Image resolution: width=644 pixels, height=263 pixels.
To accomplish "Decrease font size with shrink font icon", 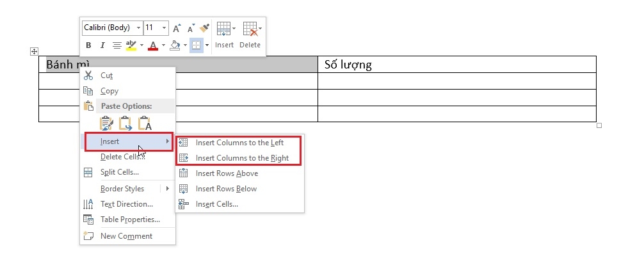I will point(191,28).
